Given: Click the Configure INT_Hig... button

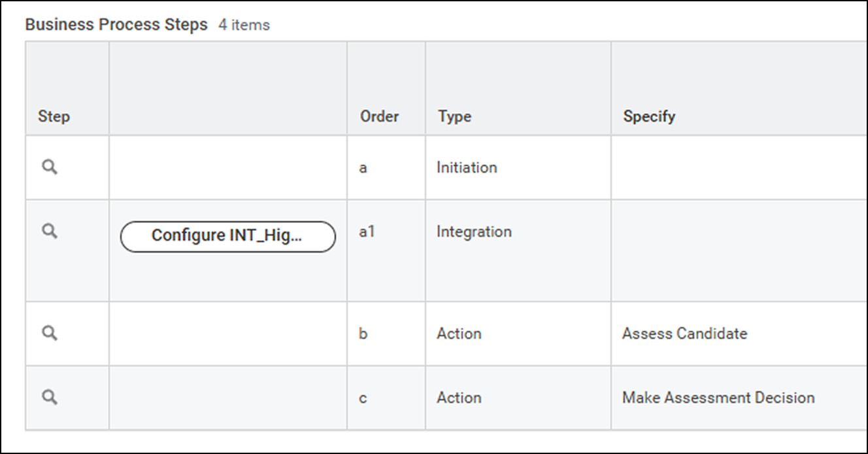Looking at the screenshot, I should pyautogui.click(x=227, y=236).
